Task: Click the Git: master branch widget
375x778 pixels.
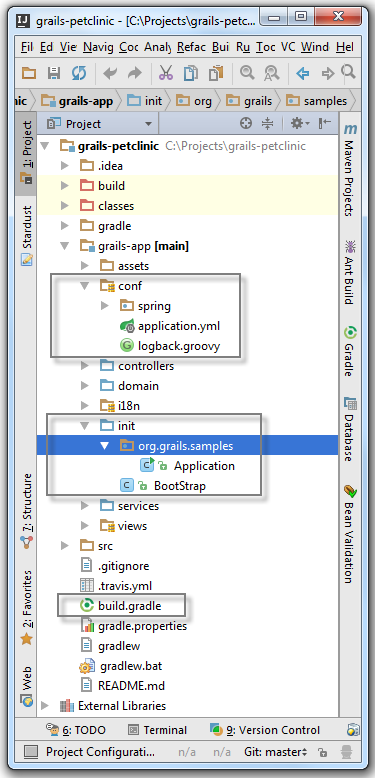Action: 276,752
